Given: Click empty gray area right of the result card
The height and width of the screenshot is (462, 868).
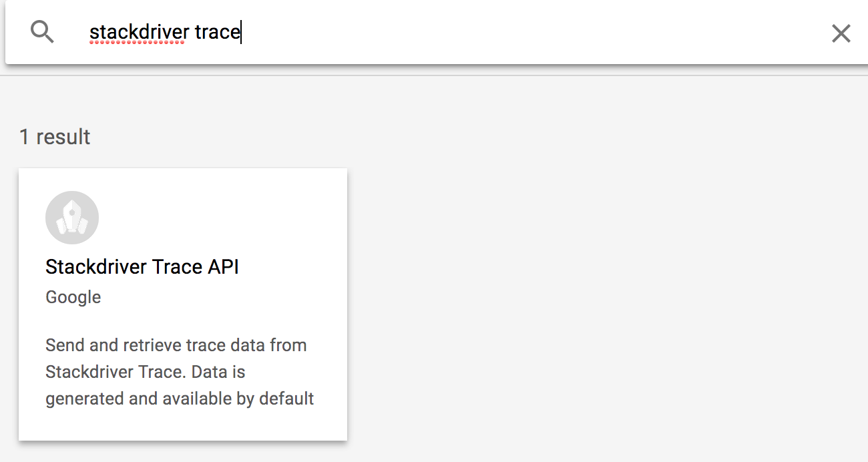Looking at the screenshot, I should tap(601, 300).
